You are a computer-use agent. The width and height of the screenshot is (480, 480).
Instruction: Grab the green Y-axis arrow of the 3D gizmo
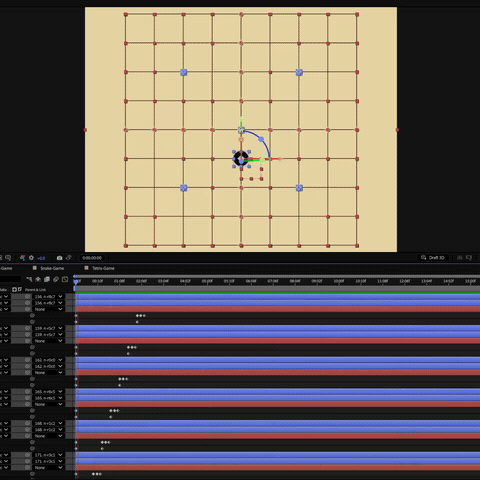[x=241, y=121]
